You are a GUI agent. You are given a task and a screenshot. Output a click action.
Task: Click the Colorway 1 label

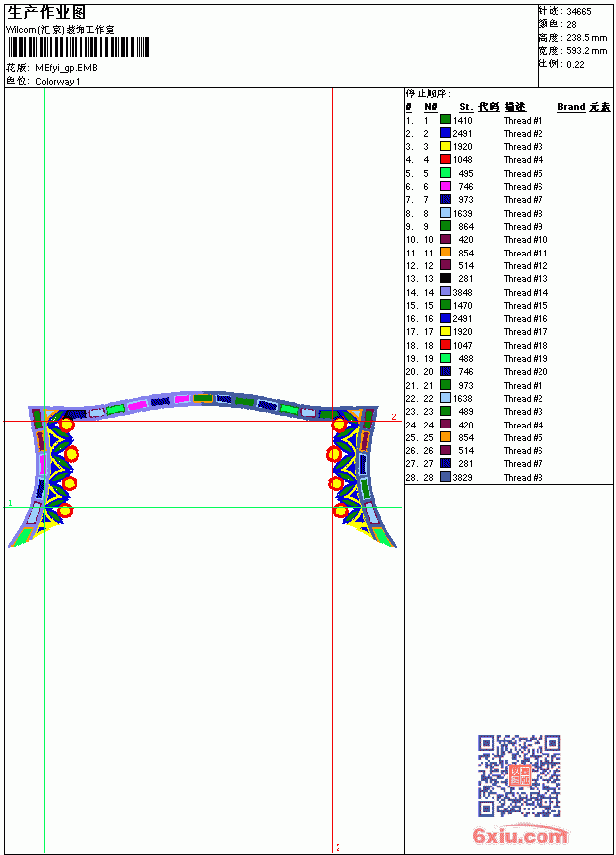coord(58,82)
